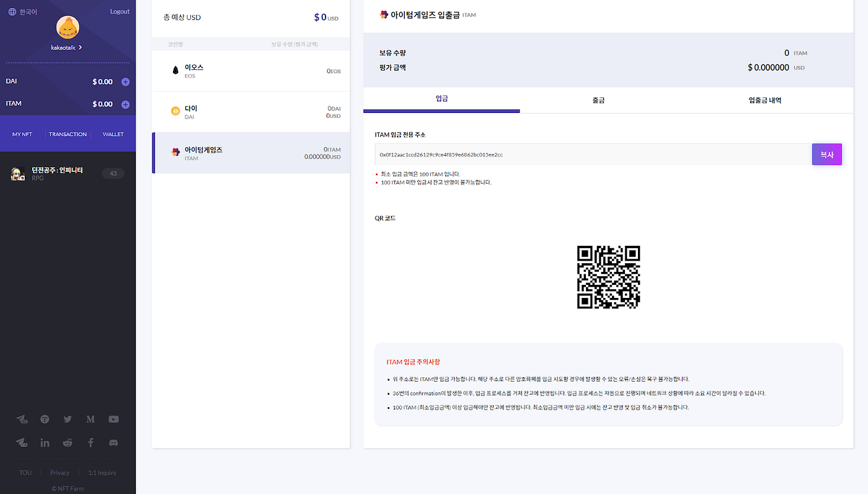Click the 던전공주 game thumbnail icon
The image size is (868, 494).
[17, 174]
